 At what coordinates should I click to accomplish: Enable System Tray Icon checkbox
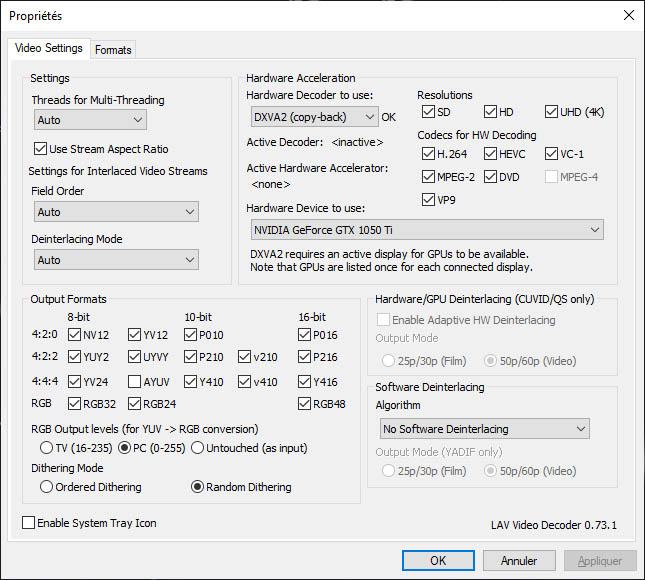tap(28, 523)
